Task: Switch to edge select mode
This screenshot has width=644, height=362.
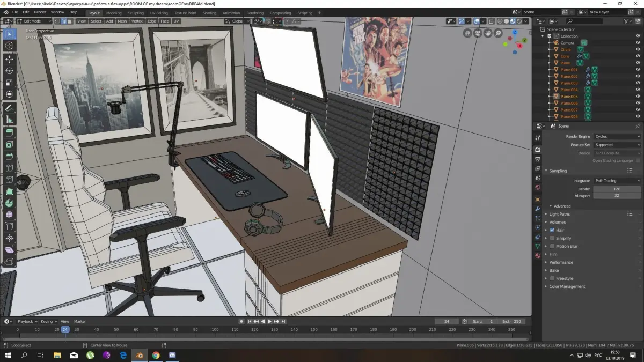Action: tap(64, 21)
